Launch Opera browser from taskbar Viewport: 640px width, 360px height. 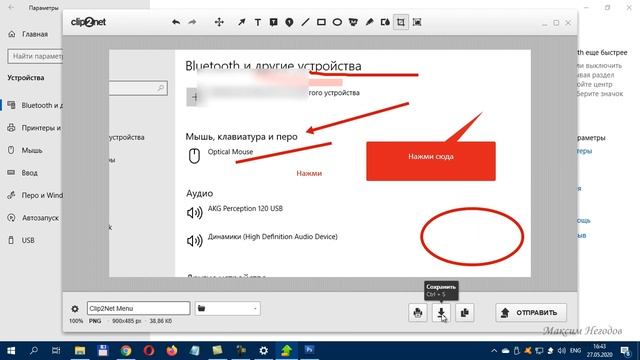point(149,351)
